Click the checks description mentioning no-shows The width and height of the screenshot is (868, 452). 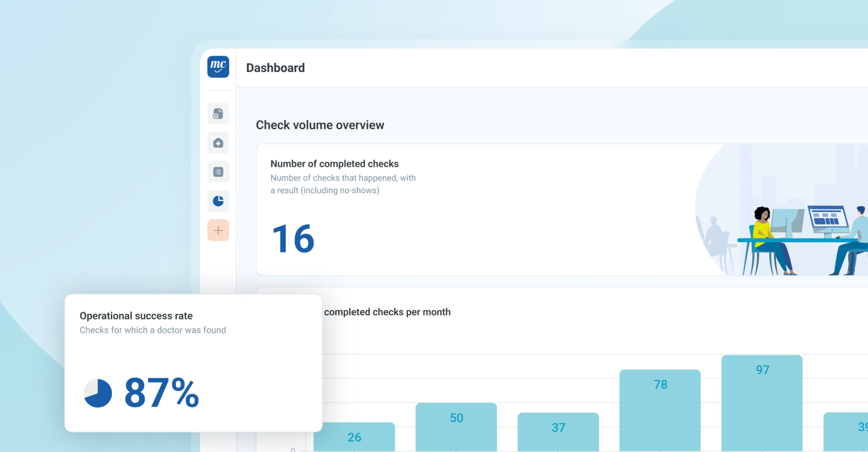[343, 184]
